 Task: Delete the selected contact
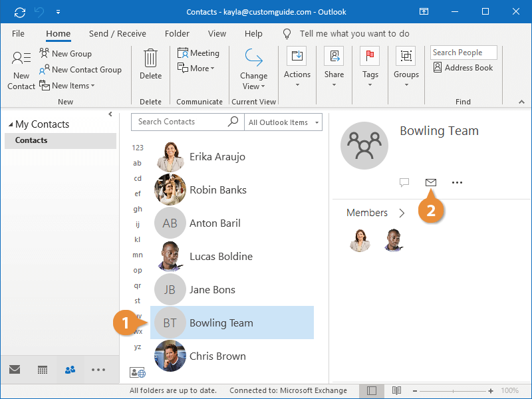[150, 66]
